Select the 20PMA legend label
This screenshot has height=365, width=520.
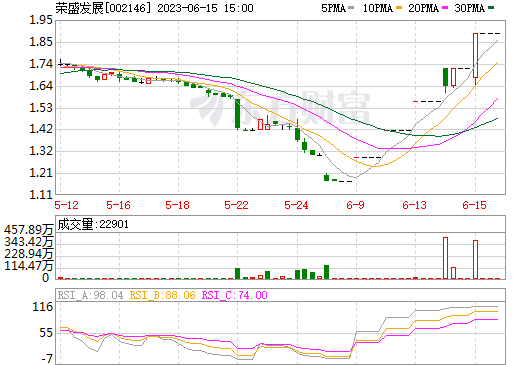423,8
